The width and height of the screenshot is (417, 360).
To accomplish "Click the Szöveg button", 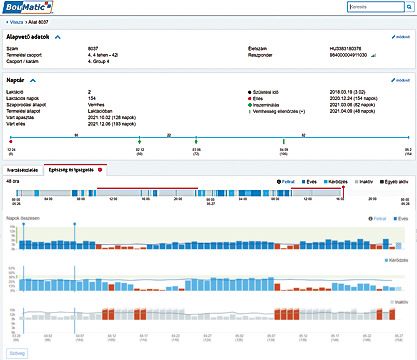I will click(17, 353).
